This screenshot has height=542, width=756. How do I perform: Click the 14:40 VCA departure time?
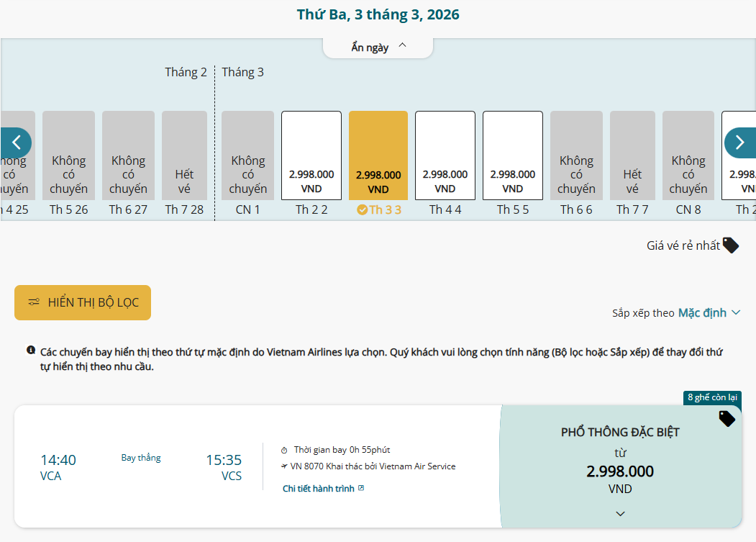click(x=58, y=460)
